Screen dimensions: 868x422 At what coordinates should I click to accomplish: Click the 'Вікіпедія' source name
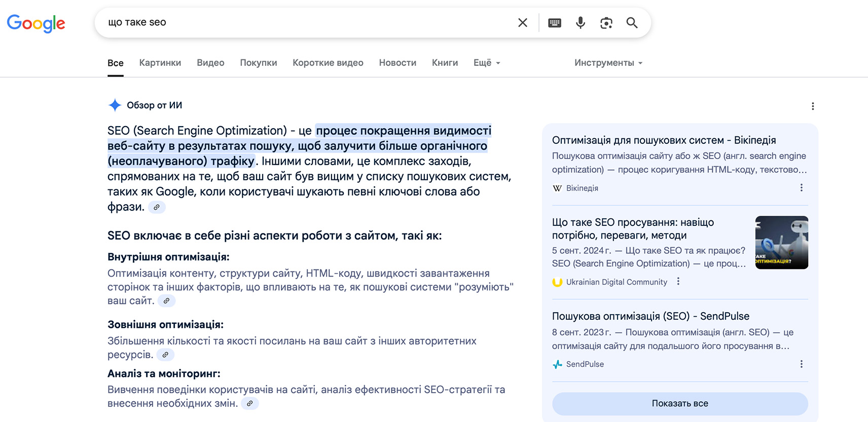click(x=582, y=188)
